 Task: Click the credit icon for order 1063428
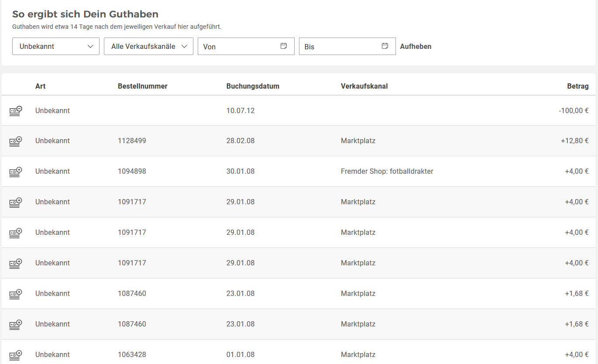point(16,354)
